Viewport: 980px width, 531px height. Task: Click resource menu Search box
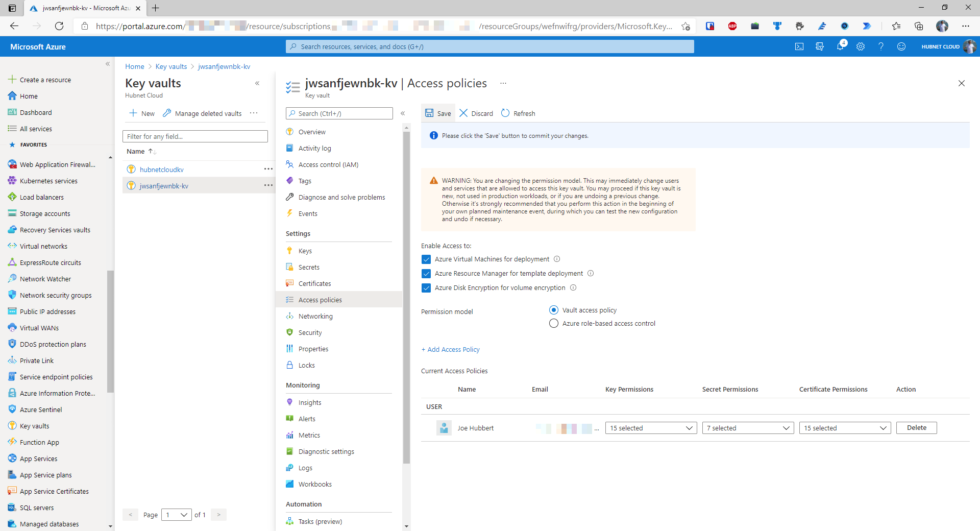pyautogui.click(x=339, y=113)
